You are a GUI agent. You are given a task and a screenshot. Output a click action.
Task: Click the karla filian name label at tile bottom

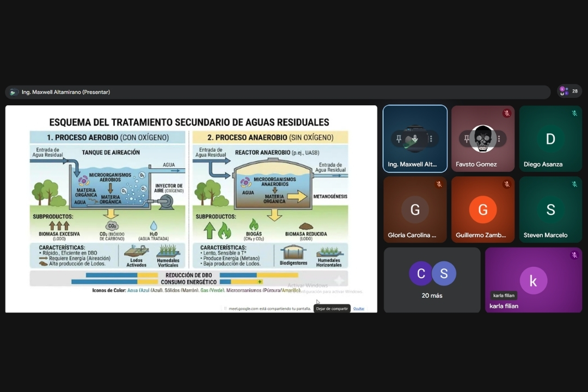click(504, 306)
